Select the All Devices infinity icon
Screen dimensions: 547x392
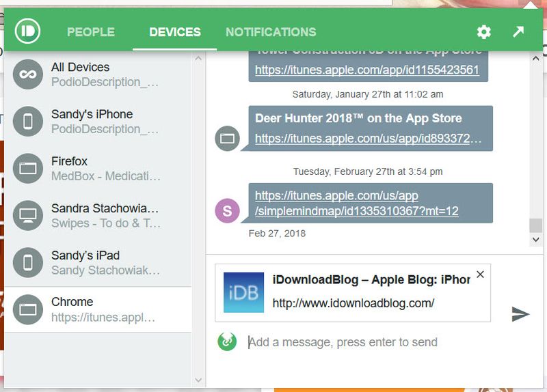[x=28, y=74]
